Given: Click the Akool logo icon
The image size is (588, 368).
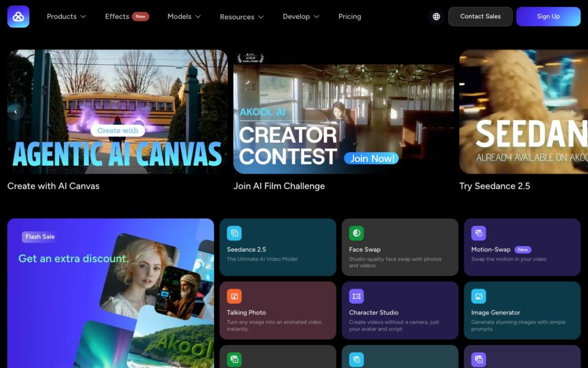Looking at the screenshot, I should [18, 17].
